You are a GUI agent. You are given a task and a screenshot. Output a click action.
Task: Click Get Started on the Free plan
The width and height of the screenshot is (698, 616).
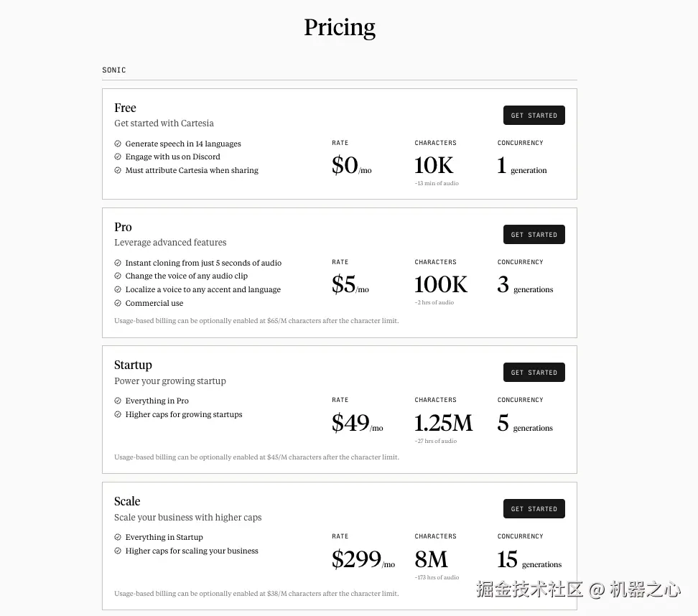point(534,116)
